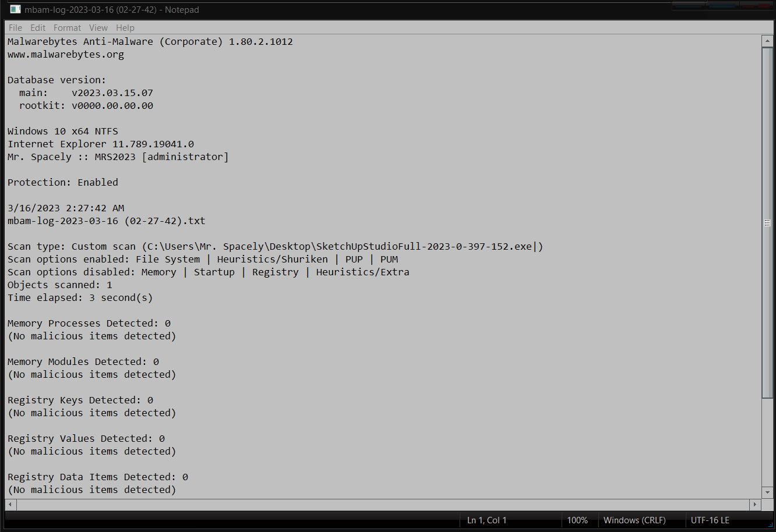Click the 100% zoom status entry
This screenshot has width=776, height=532.
tap(577, 520)
